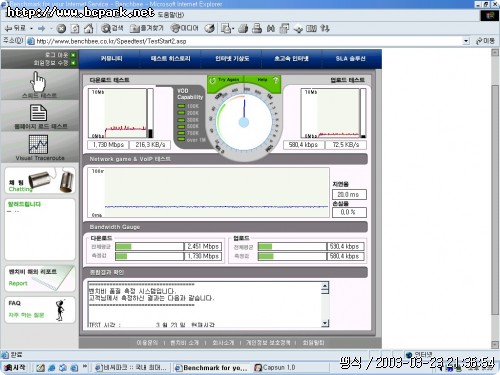This screenshot has width=500, height=375.
Task: Click the download 전체평균 bandwidth gauge bar
Action: 149,247
